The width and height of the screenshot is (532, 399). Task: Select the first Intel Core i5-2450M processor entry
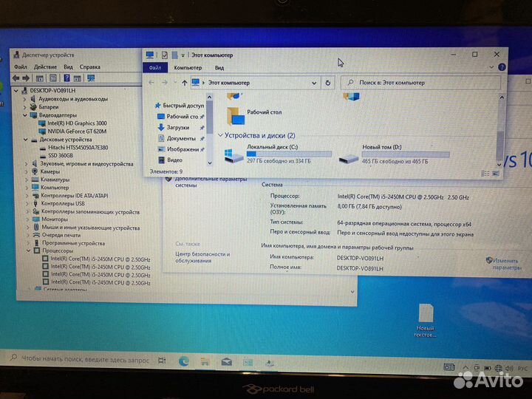(100, 259)
